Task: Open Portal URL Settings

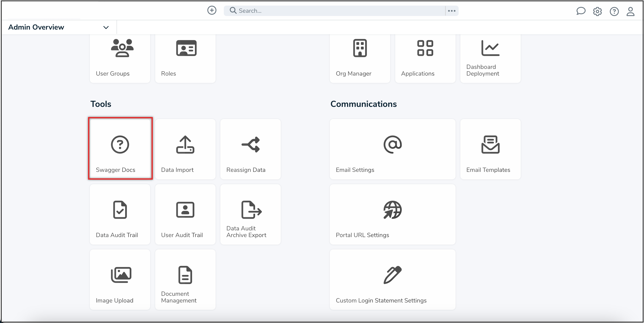Action: point(392,214)
